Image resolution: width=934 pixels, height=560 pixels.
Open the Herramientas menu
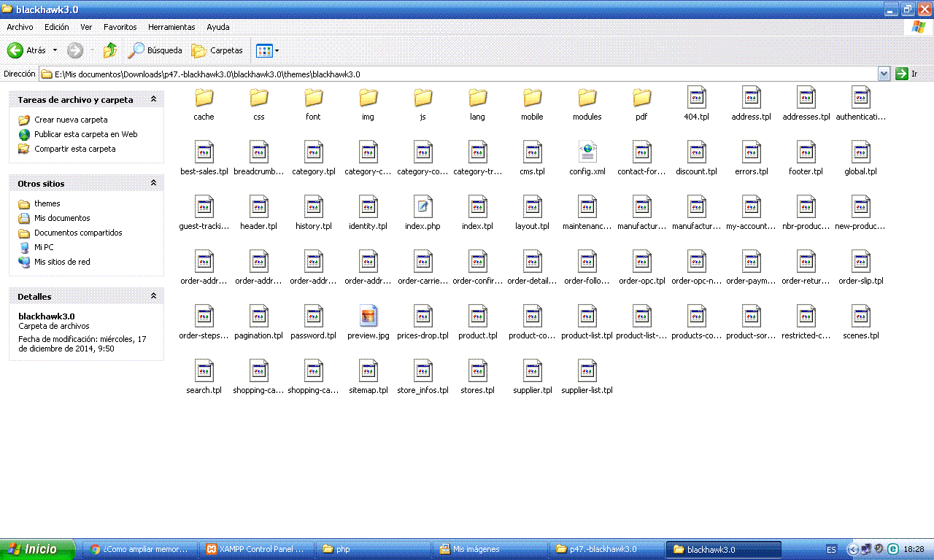(171, 27)
